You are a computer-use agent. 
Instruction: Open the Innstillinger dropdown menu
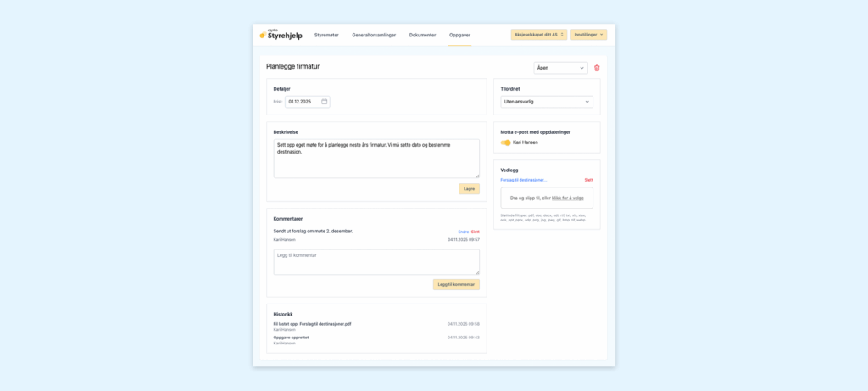(x=588, y=35)
